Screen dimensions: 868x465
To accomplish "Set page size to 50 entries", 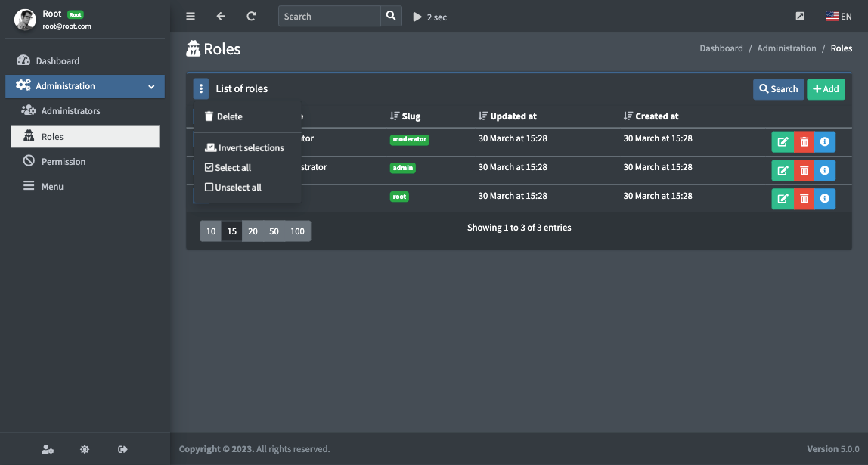I will pos(274,231).
